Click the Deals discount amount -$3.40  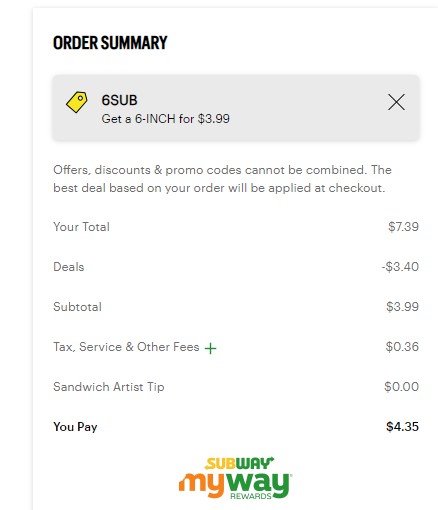[400, 267]
